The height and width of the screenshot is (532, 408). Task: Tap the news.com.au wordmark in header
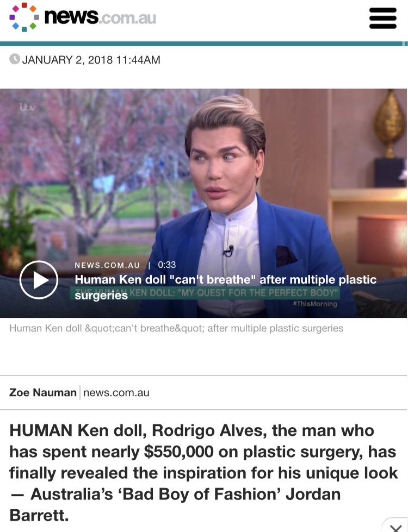click(x=100, y=16)
